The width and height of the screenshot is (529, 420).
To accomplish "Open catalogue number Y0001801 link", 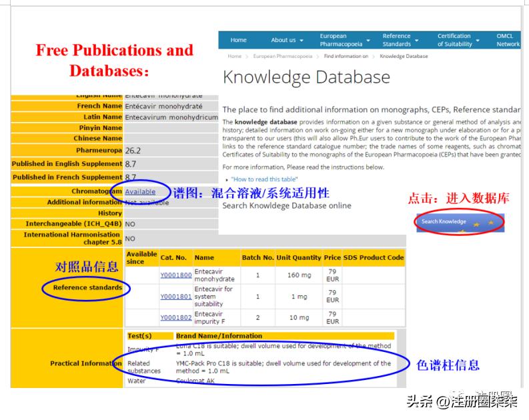I will 175,297.
